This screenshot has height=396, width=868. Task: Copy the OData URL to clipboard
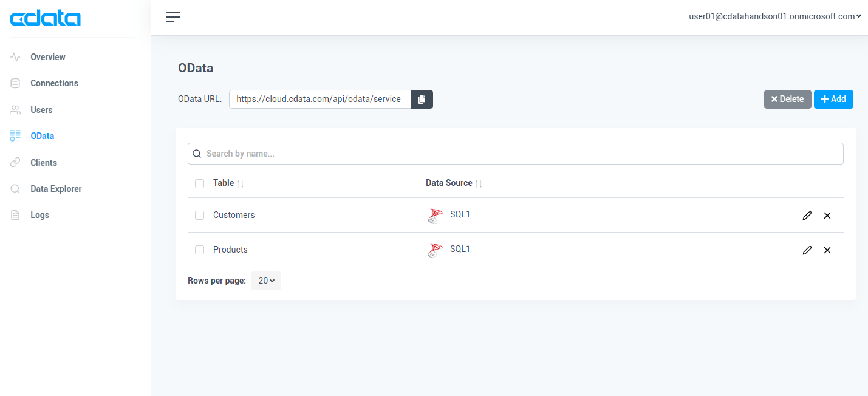click(x=422, y=100)
